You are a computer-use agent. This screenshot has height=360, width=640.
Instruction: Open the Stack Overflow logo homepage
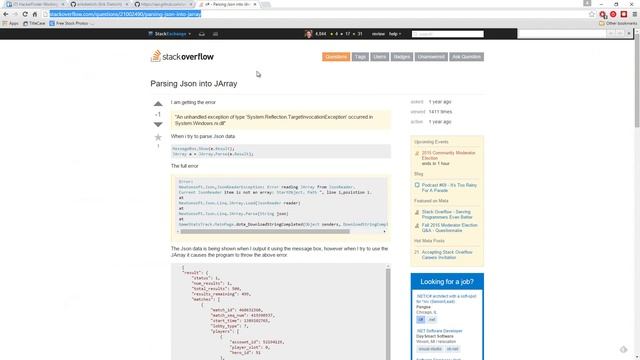click(x=182, y=56)
